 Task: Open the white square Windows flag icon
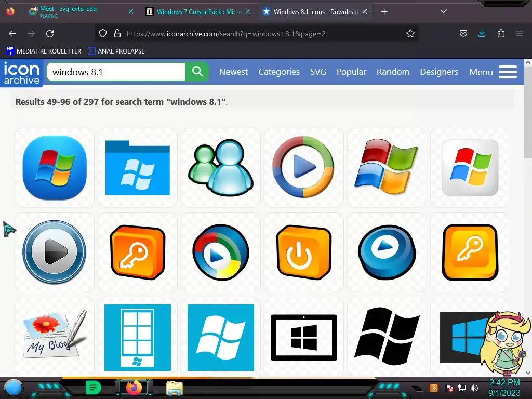[x=470, y=168]
